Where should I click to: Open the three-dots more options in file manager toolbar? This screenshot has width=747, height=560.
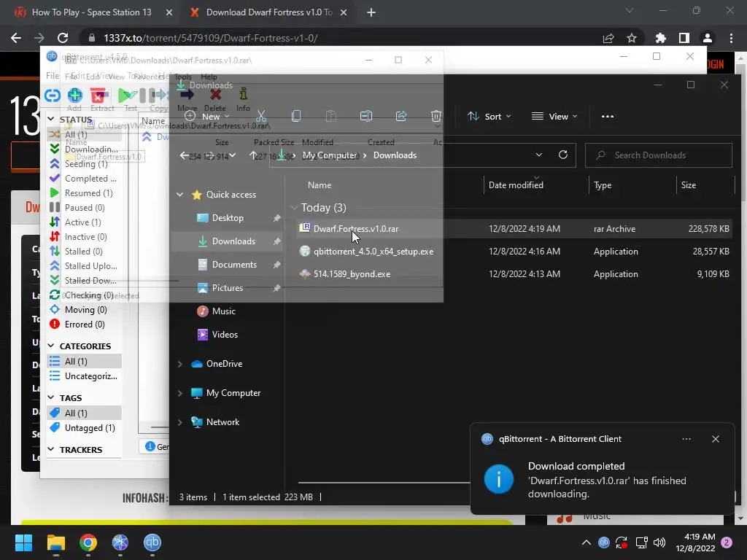point(608,116)
